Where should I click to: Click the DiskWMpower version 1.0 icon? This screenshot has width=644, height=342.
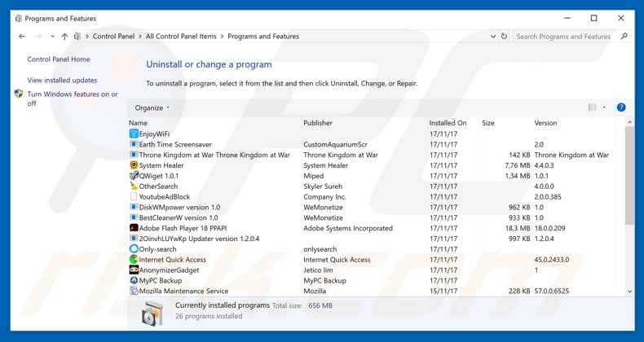click(134, 207)
